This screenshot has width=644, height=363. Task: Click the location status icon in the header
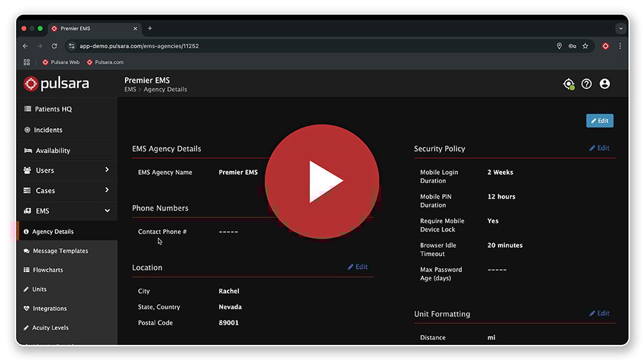click(569, 84)
